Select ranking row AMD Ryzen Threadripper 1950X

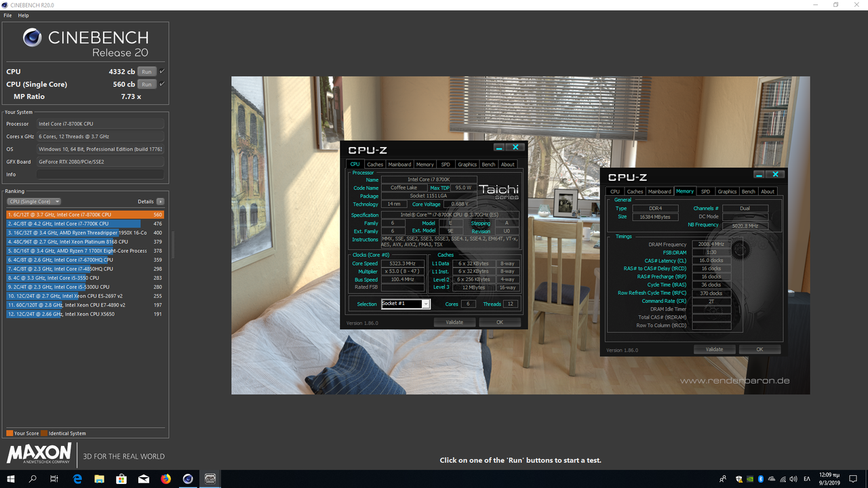click(86, 232)
